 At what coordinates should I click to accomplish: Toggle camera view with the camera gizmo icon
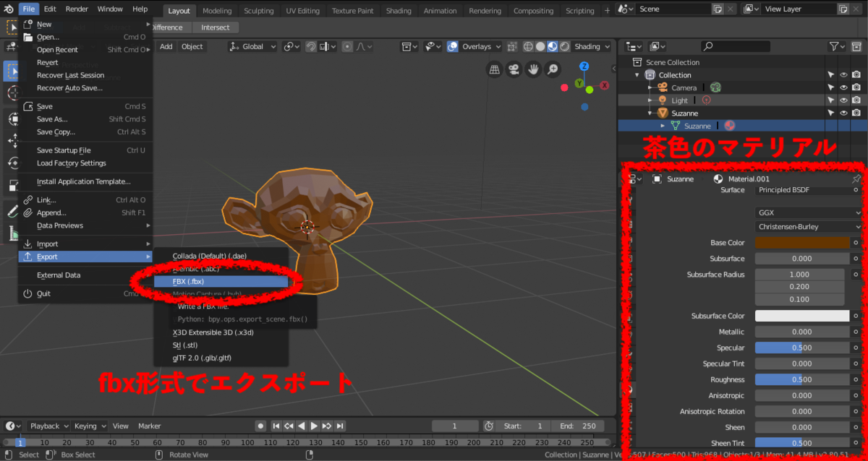pos(514,69)
